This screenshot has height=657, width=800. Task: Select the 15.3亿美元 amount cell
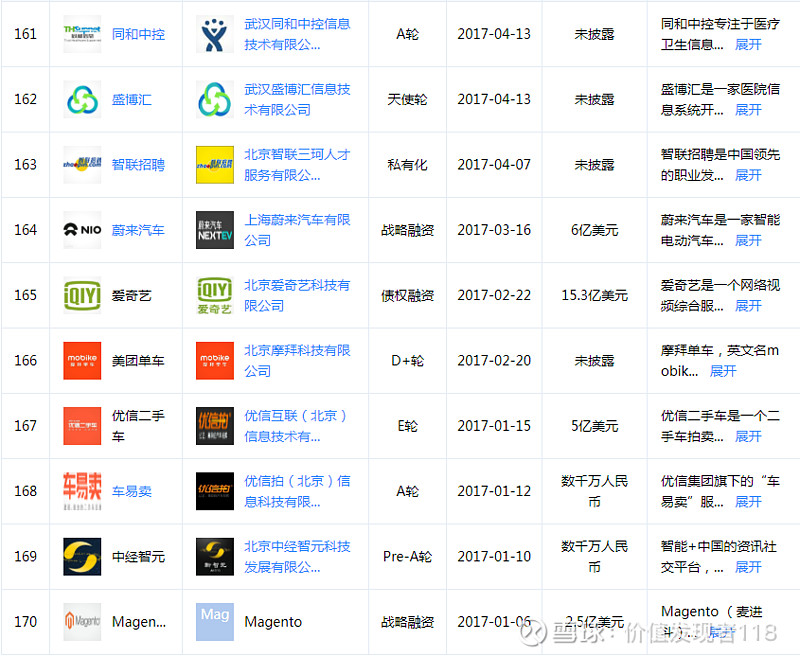coord(594,295)
